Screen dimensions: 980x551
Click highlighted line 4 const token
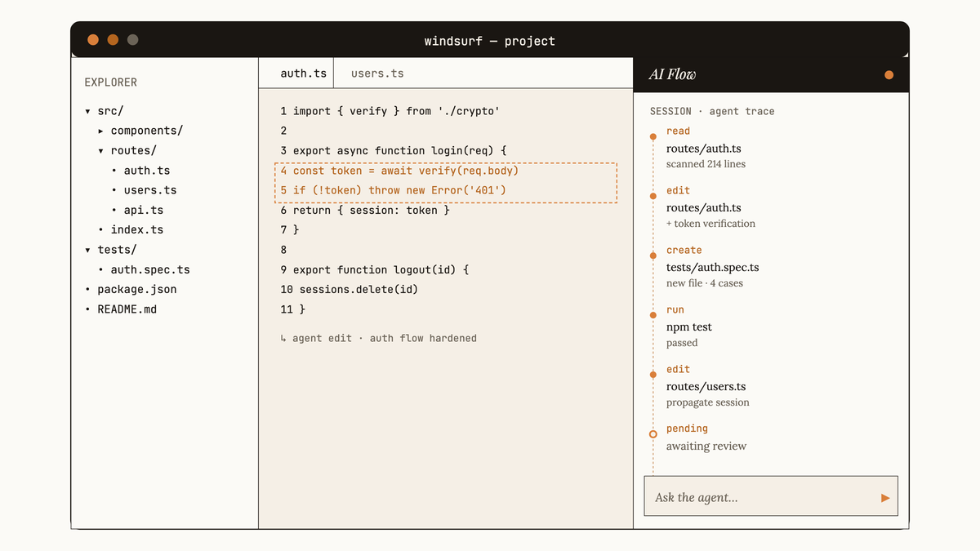click(399, 171)
